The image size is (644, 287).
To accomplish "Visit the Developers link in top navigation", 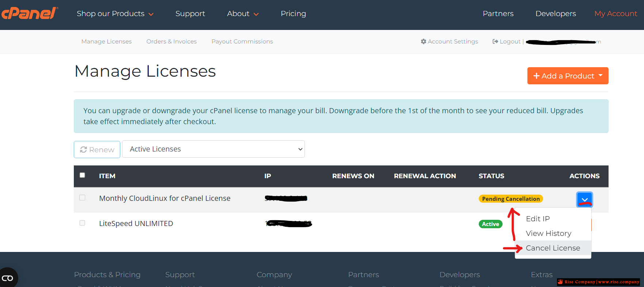I will (x=556, y=14).
